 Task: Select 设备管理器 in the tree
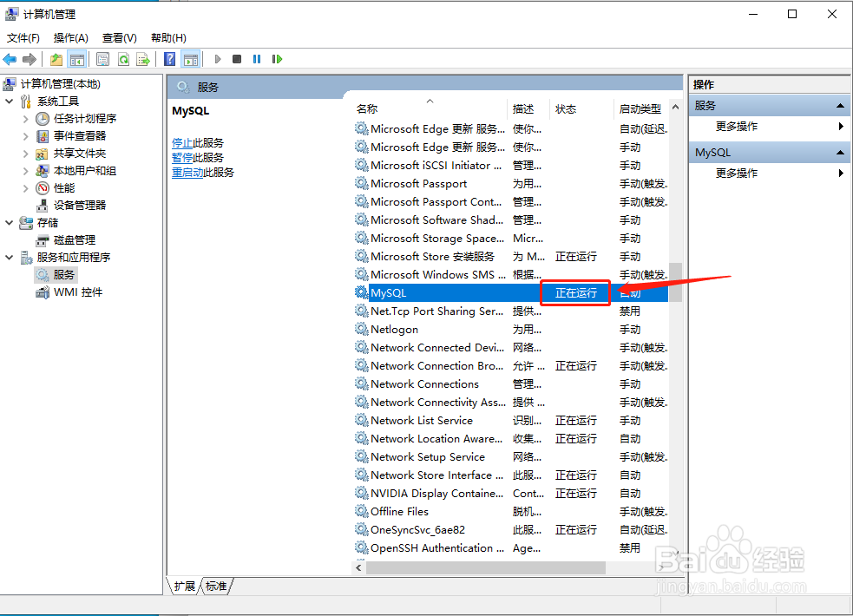pyautogui.click(x=80, y=205)
